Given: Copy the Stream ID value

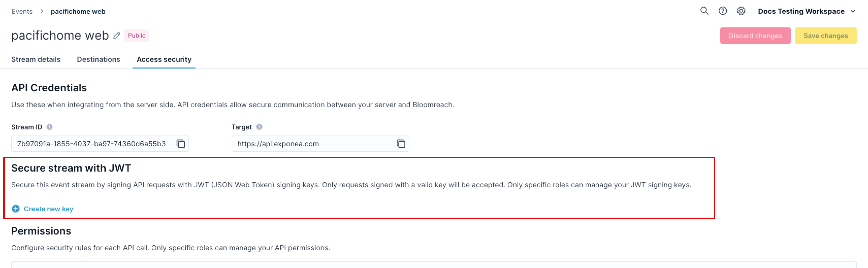Looking at the screenshot, I should pyautogui.click(x=181, y=144).
